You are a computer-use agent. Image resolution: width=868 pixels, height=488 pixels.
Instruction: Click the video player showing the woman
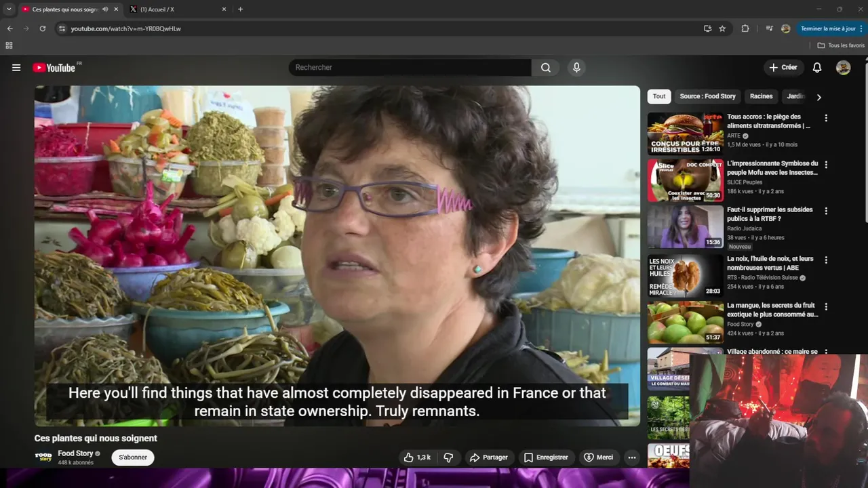pos(337,256)
